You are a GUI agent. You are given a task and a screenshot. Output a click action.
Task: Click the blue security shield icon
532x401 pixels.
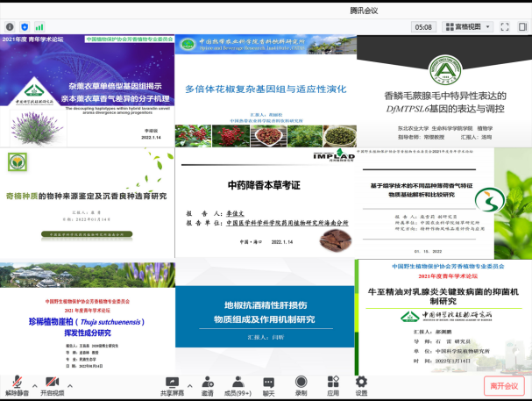24,27
